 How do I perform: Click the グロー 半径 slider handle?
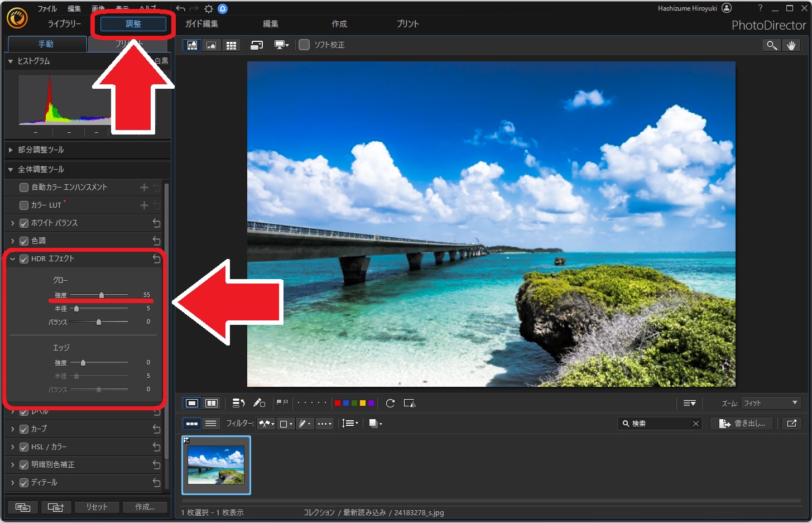coord(76,308)
